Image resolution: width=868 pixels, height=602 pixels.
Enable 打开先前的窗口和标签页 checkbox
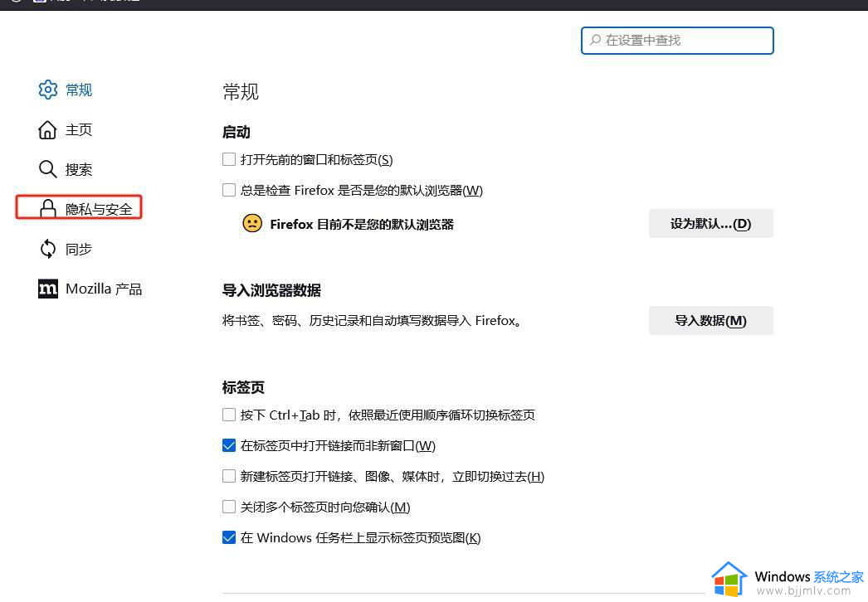[229, 159]
